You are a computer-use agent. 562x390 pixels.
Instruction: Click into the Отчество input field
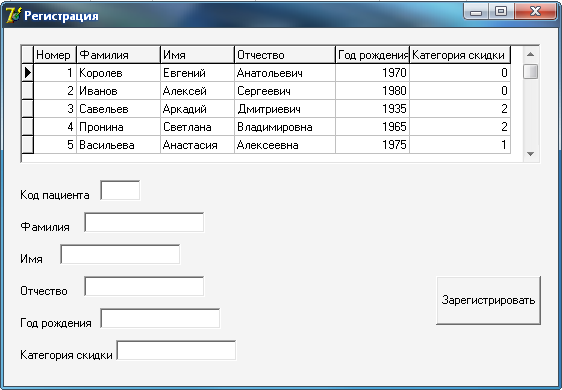coord(144,286)
